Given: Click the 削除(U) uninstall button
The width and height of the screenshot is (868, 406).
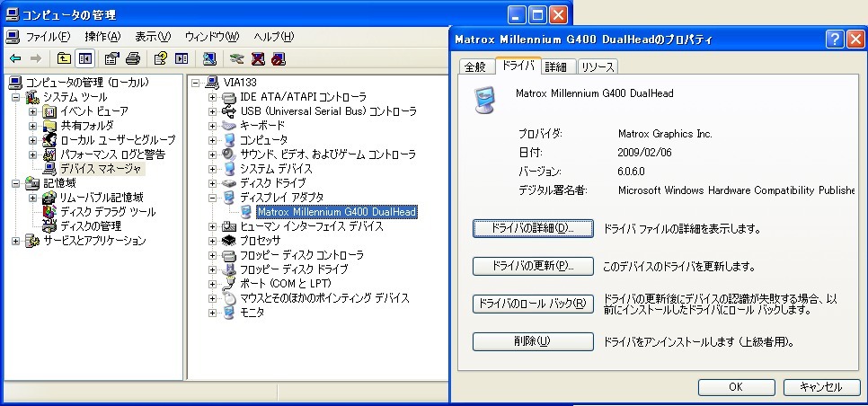Looking at the screenshot, I should click(x=533, y=341).
